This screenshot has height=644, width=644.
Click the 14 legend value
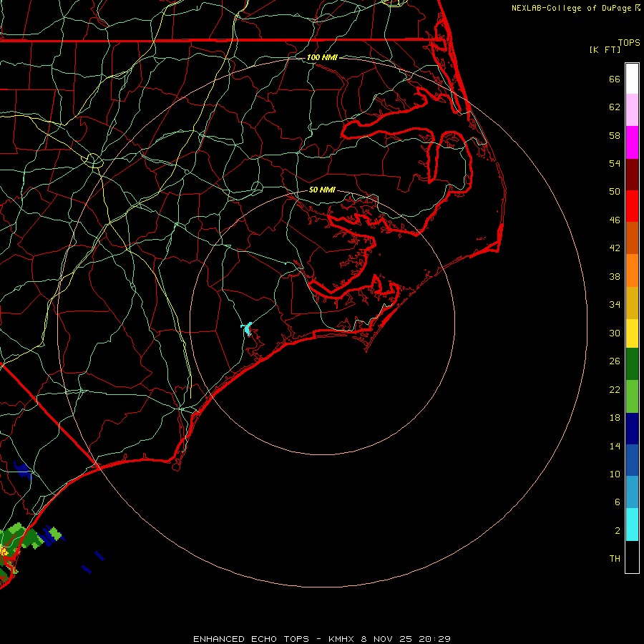point(615,446)
